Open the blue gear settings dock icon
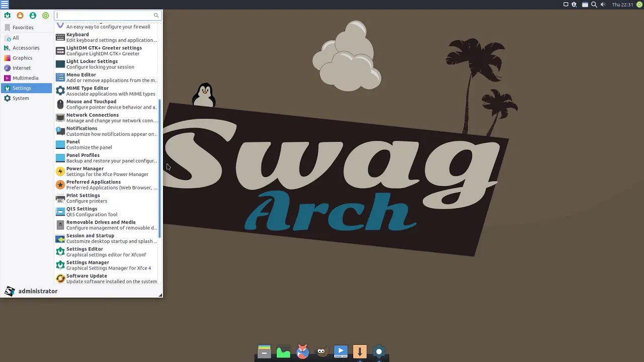644x362 pixels. [x=379, y=351]
